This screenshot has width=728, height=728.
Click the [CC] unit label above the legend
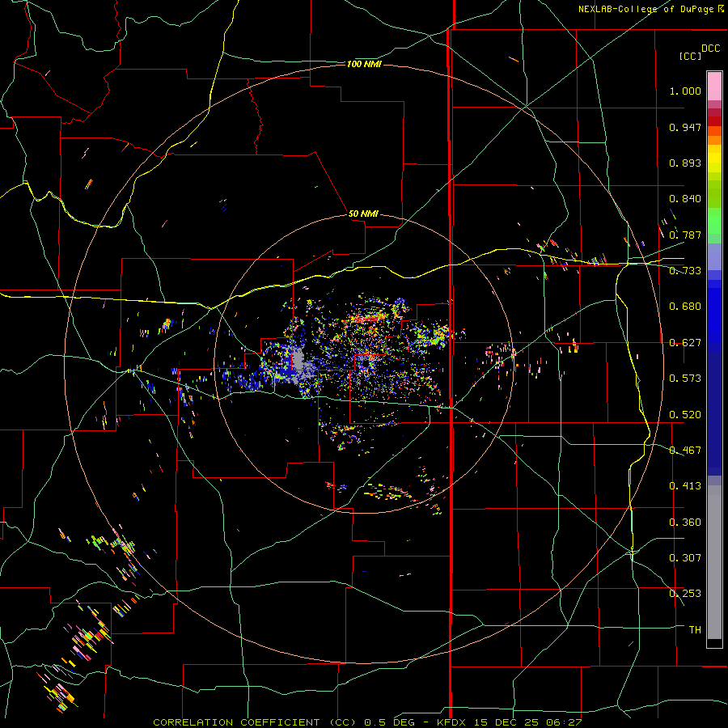(690, 56)
